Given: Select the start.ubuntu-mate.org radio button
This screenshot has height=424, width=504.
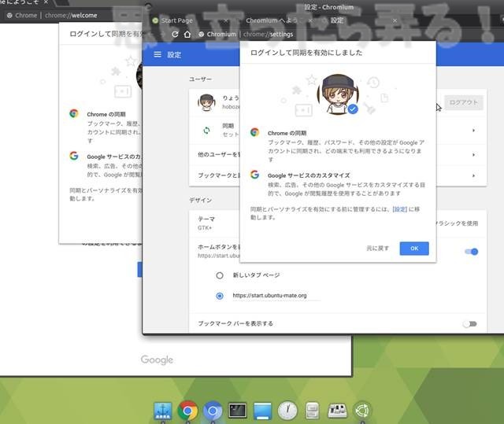Looking at the screenshot, I should (220, 296).
